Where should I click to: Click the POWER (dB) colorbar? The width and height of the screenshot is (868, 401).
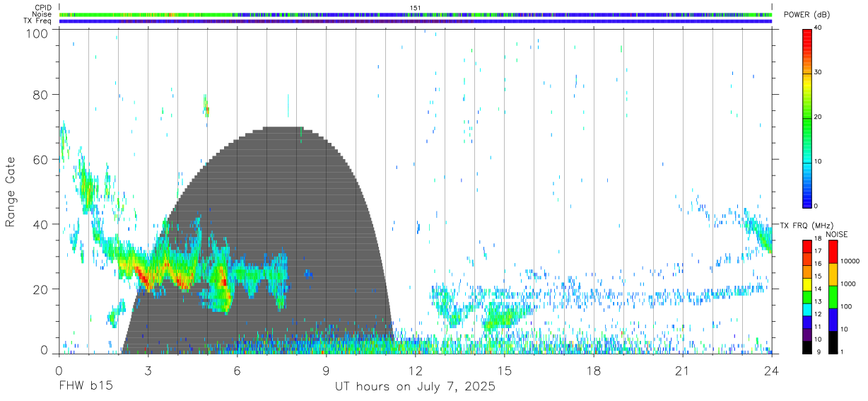click(807, 117)
